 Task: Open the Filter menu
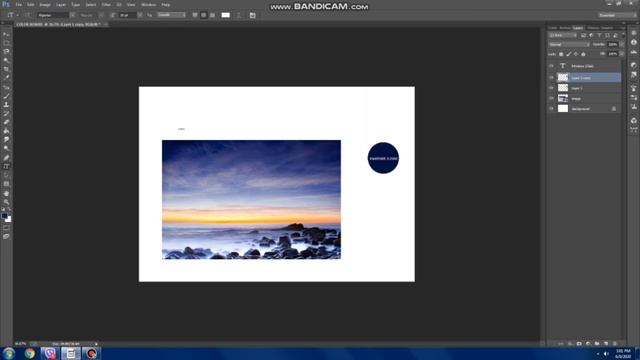[106, 4]
